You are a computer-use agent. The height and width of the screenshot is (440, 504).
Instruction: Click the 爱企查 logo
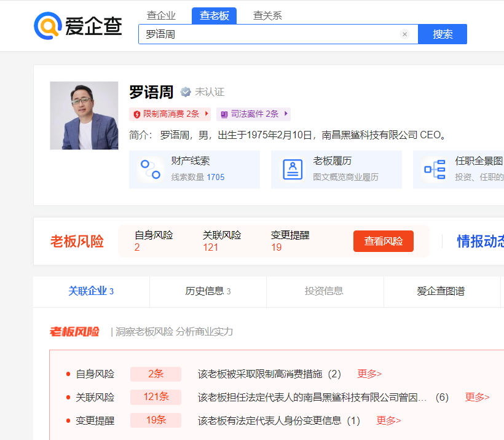pos(78,26)
